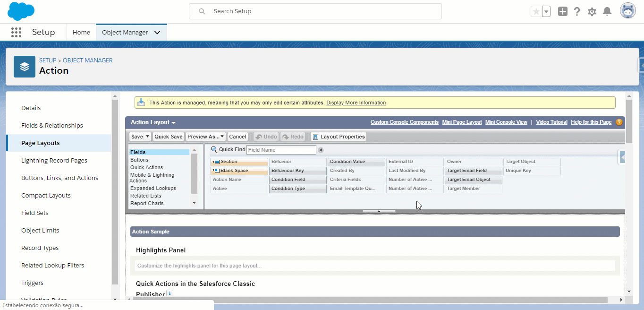Viewport: 644px width, 310px height.
Task: Open the Save dropdown arrow
Action: pyautogui.click(x=147, y=137)
